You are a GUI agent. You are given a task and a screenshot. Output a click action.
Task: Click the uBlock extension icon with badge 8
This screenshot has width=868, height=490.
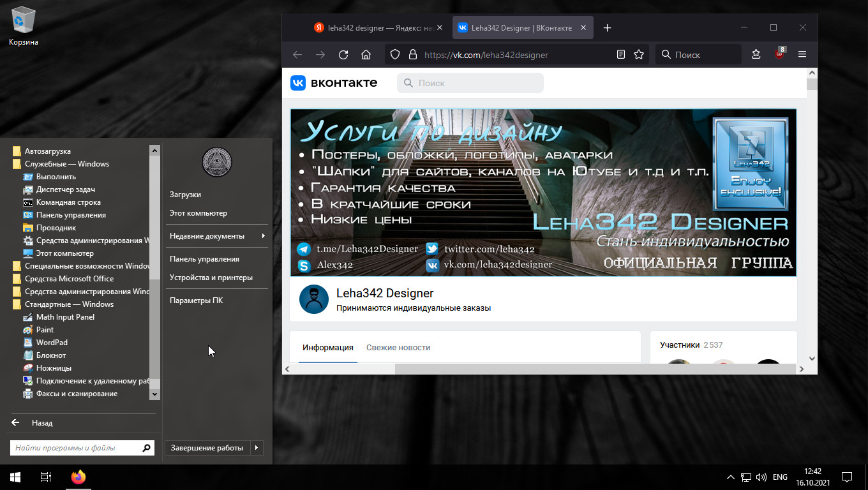(x=779, y=54)
